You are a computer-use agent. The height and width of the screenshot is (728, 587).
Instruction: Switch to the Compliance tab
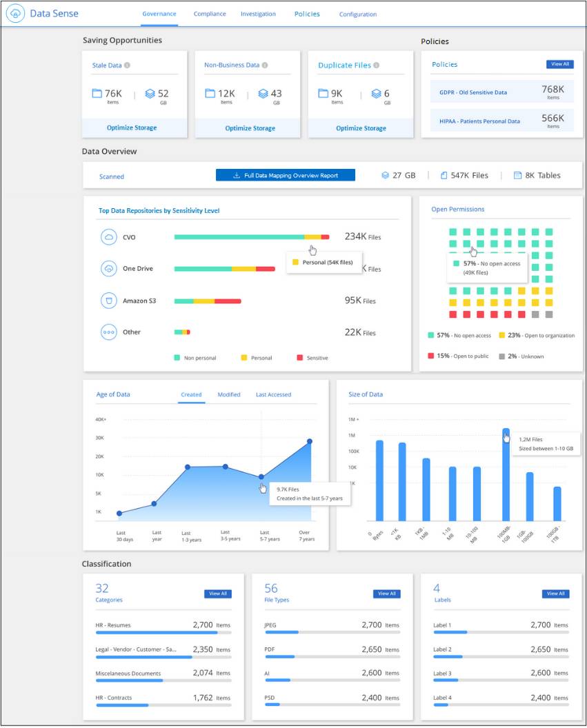(x=210, y=14)
